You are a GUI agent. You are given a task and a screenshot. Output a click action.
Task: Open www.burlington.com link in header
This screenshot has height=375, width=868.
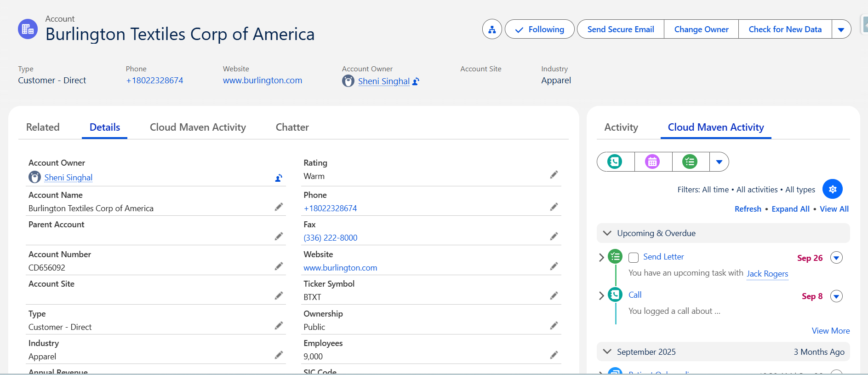coord(263,81)
